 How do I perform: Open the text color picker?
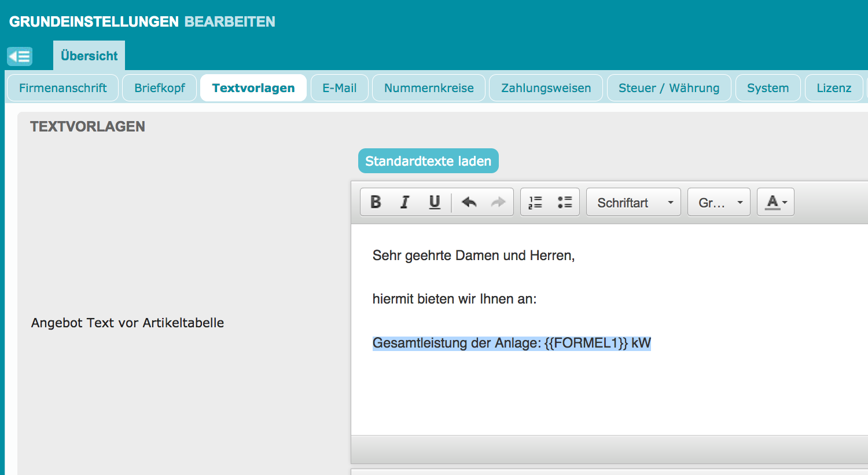(x=775, y=202)
